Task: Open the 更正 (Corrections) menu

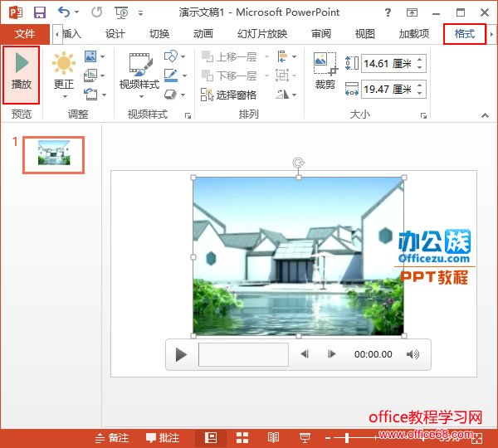Action: (63, 72)
